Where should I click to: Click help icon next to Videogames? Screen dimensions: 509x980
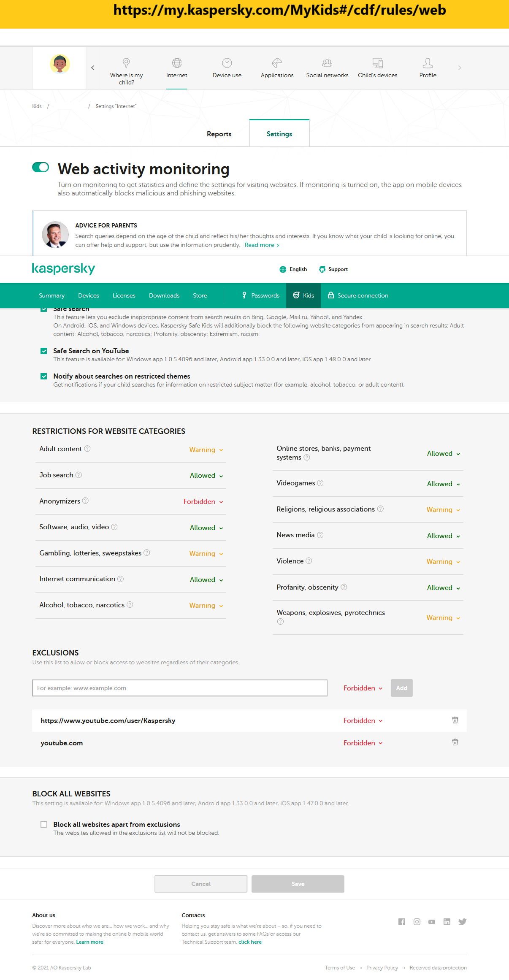[320, 483]
